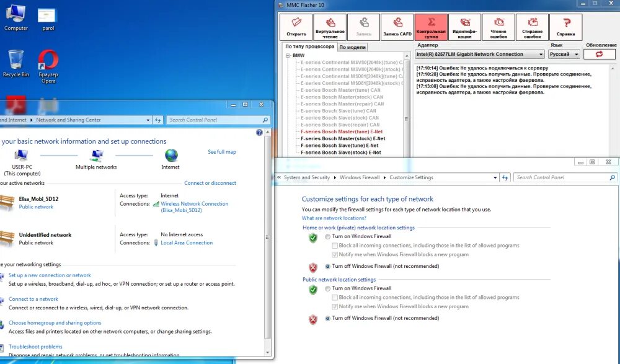This screenshot has width=620, height=364.
Task: Click search magnifier in Firewall window
Action: tap(612, 177)
